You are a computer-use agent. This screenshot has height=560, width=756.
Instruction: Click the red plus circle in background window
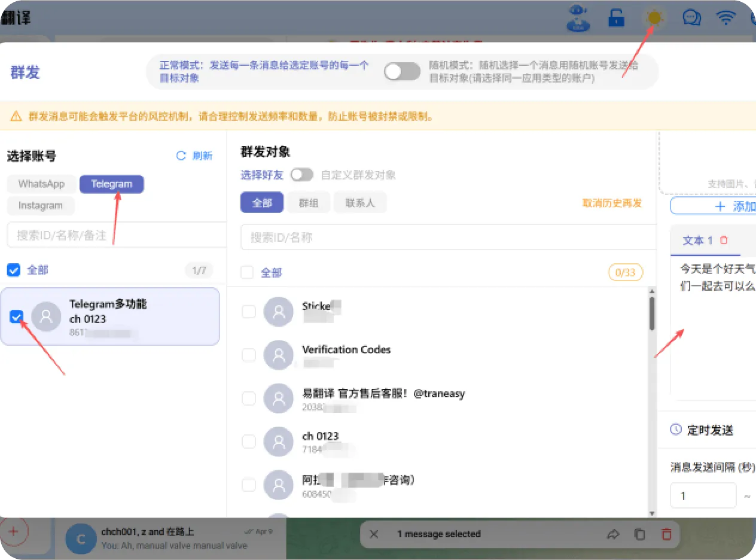point(14,531)
